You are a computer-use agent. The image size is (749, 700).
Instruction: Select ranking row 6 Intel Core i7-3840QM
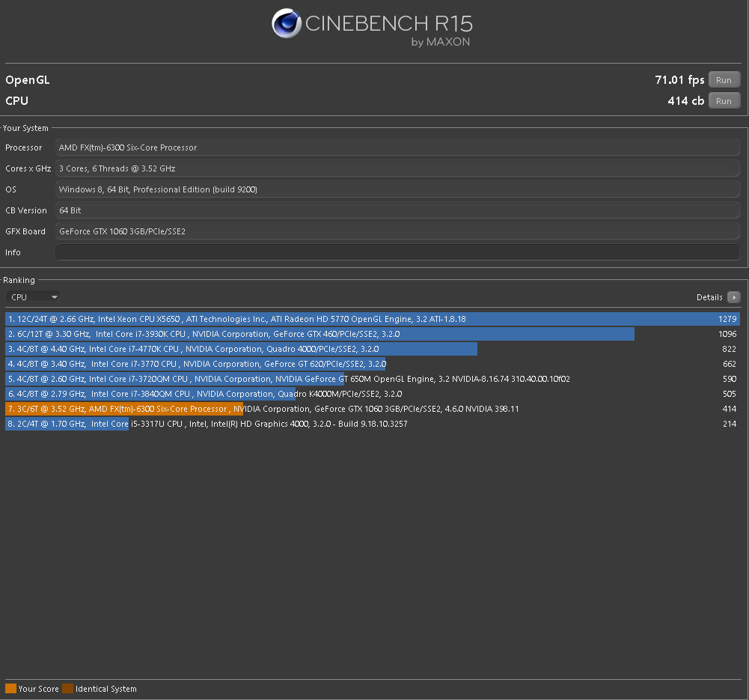coord(373,394)
